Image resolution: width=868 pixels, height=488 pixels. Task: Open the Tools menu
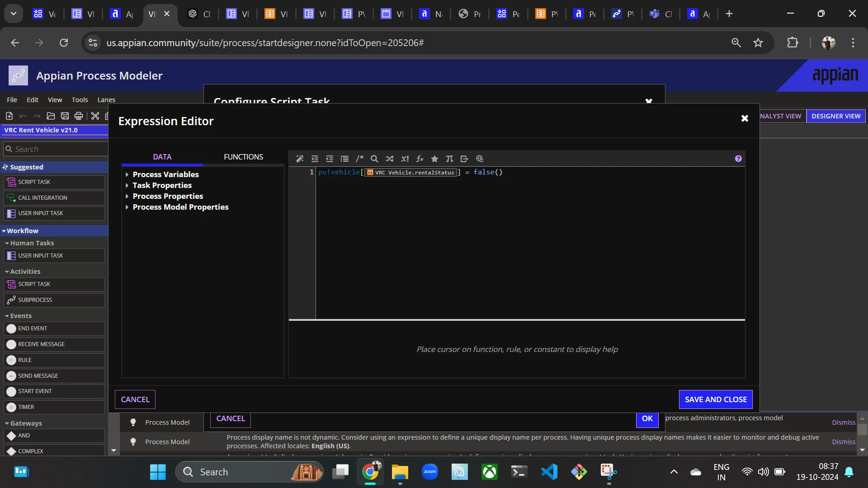point(80,100)
